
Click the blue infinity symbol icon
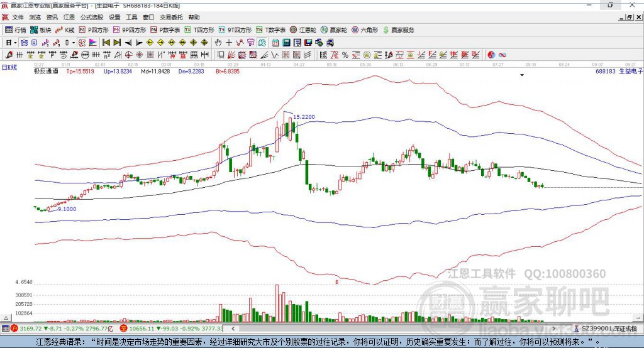[502, 55]
